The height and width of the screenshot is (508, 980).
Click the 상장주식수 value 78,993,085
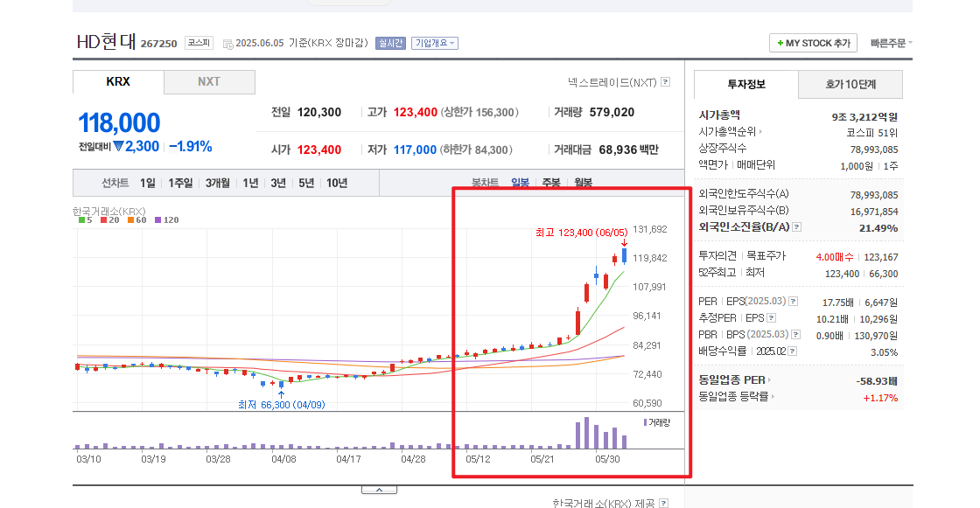click(x=874, y=150)
